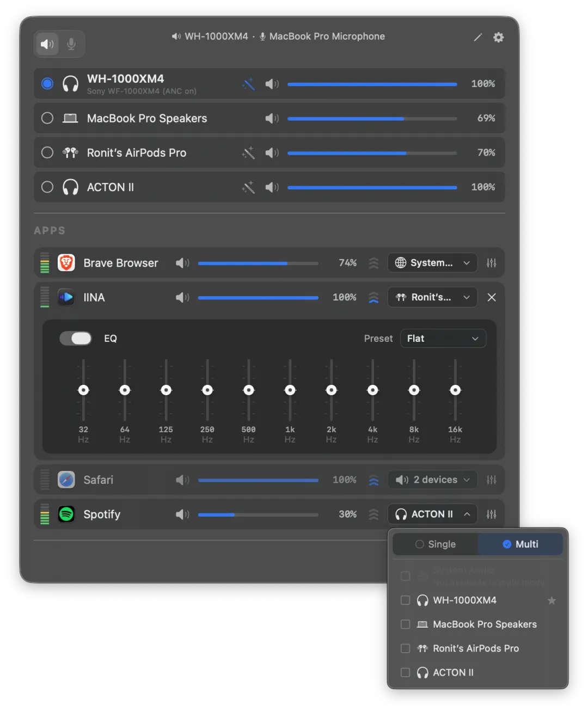Check Ronit's AirPods Pro in popup
The height and width of the screenshot is (712, 588).
click(x=406, y=648)
